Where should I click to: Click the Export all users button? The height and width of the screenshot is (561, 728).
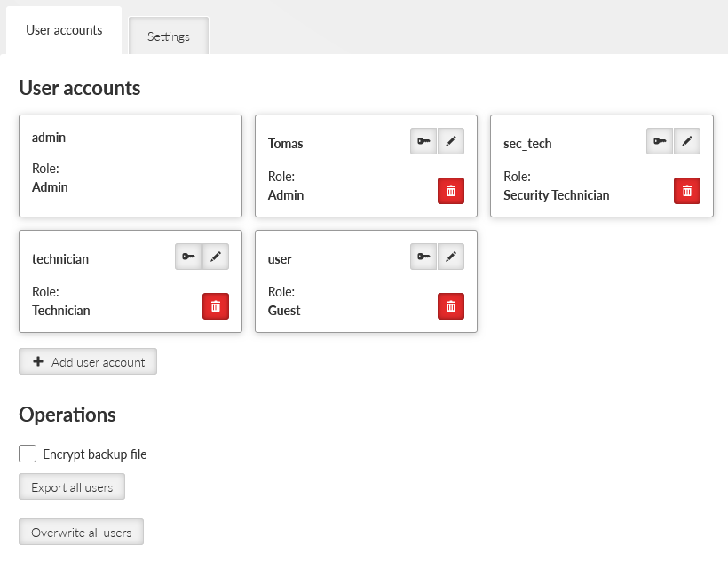(72, 486)
